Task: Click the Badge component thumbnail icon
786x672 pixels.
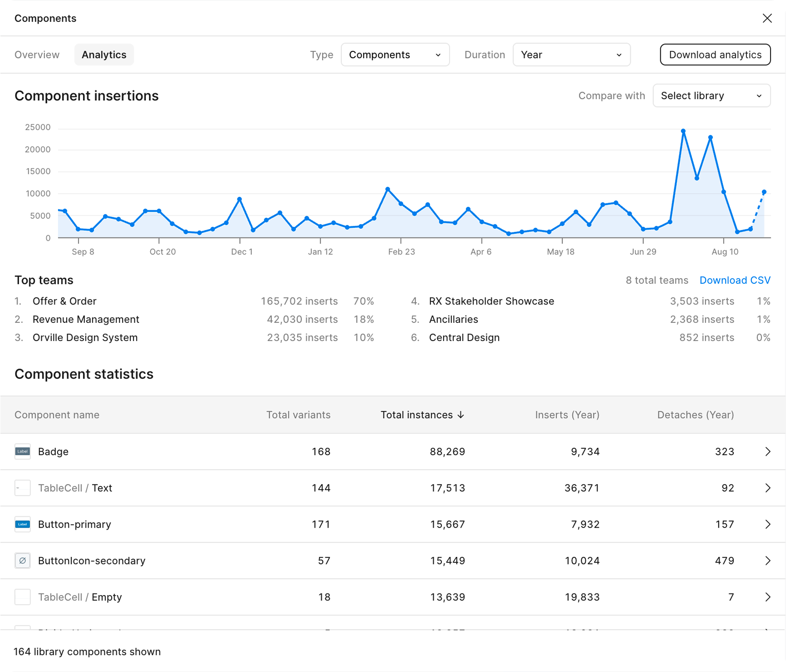Action: point(23,451)
